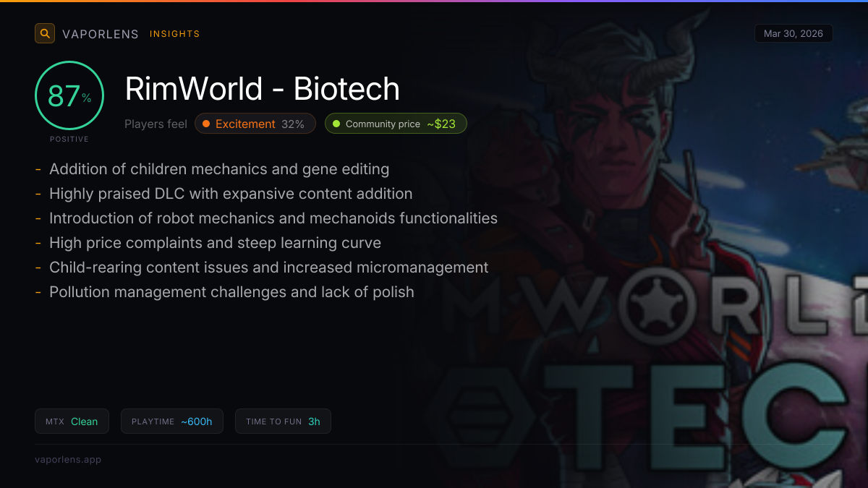Click the children mechanics and gene editing point
The image size is (868, 488).
219,169
